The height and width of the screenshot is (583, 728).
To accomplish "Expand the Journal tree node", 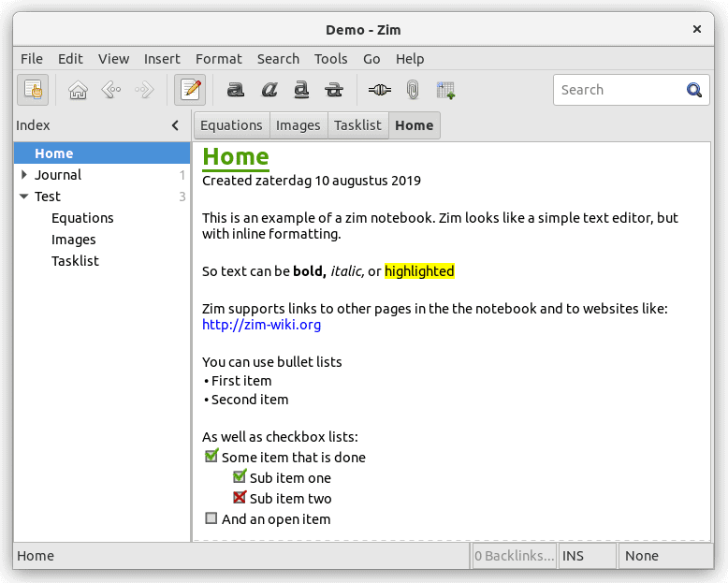I will coord(24,175).
